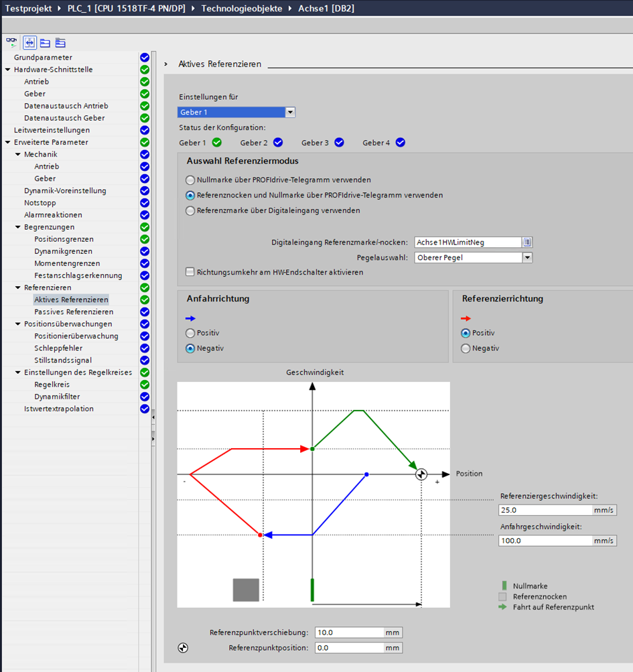Collapse the Hardware-Schnittstelle tree node

click(7, 70)
